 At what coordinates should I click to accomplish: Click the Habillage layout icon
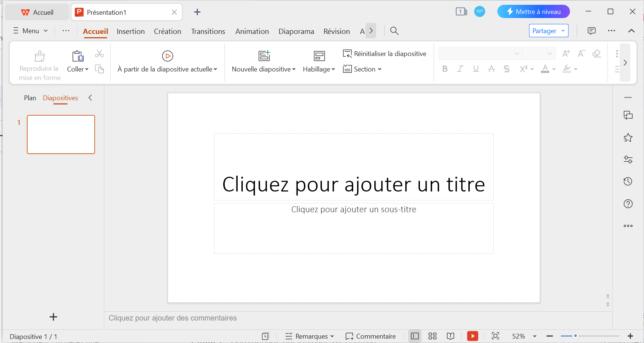point(319,56)
